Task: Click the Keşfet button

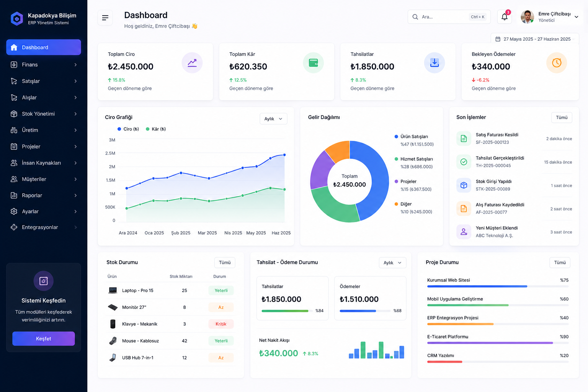Action: [44, 339]
